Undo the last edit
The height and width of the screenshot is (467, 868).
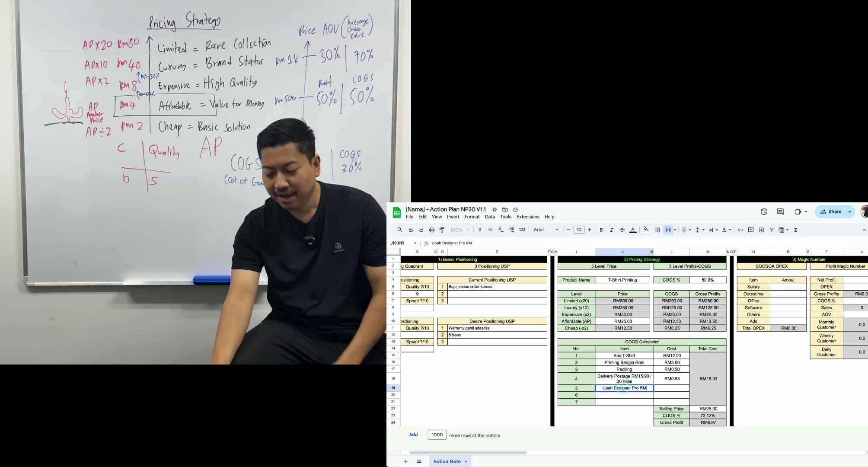coord(411,230)
